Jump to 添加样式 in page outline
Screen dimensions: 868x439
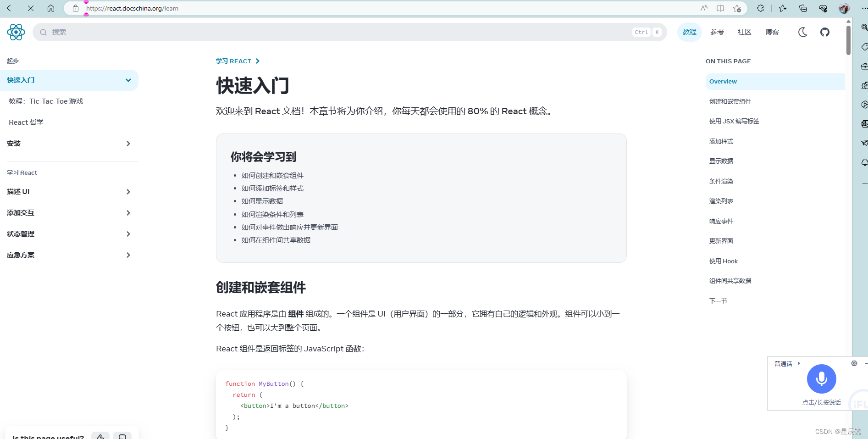click(721, 141)
